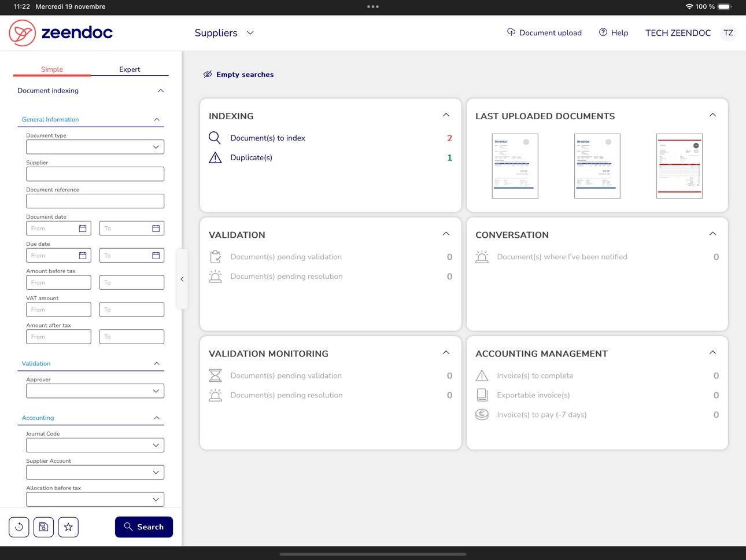Click the Help question mark icon
Screen dimensions: 746x560
click(603, 32)
